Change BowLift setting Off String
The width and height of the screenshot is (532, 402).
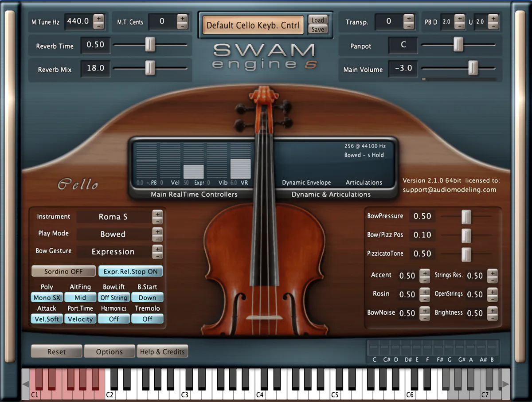click(x=114, y=297)
